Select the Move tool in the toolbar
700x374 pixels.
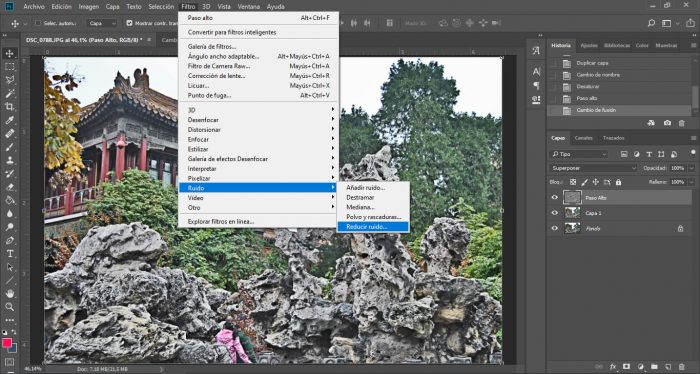coord(9,54)
